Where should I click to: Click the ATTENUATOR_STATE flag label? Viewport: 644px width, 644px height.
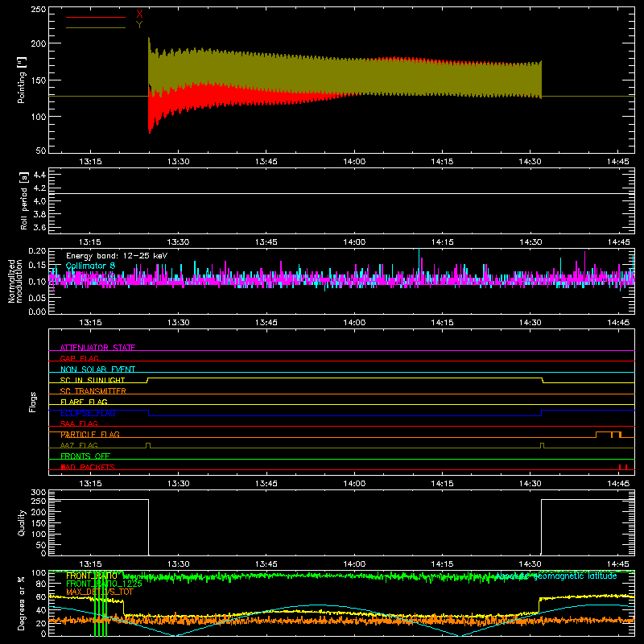coord(97,348)
